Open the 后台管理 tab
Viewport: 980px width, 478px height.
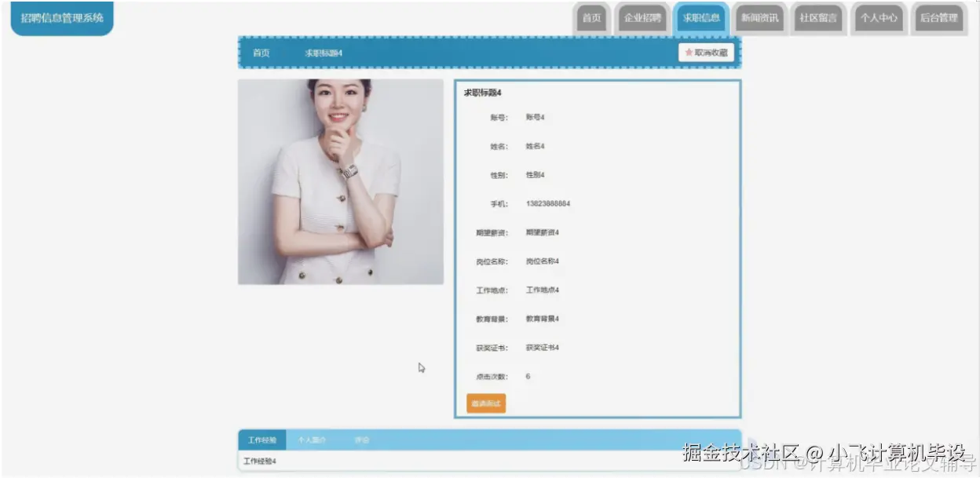pos(938,18)
